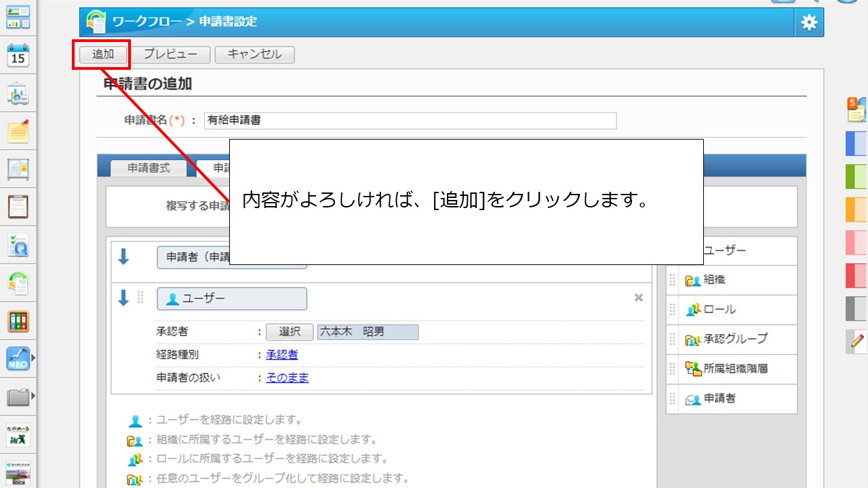Select the green color tab on right edge
Image resolution: width=868 pixels, height=488 pixels.
(x=856, y=176)
